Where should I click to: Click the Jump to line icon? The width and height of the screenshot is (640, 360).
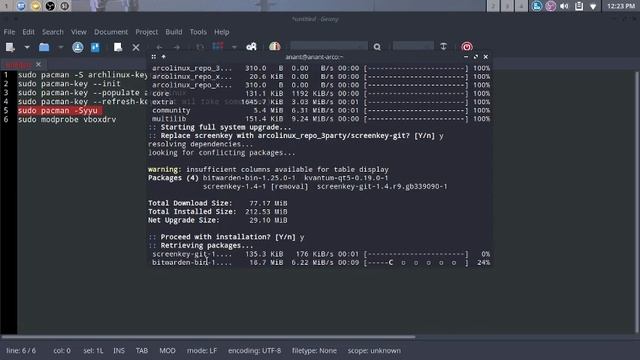click(x=444, y=47)
